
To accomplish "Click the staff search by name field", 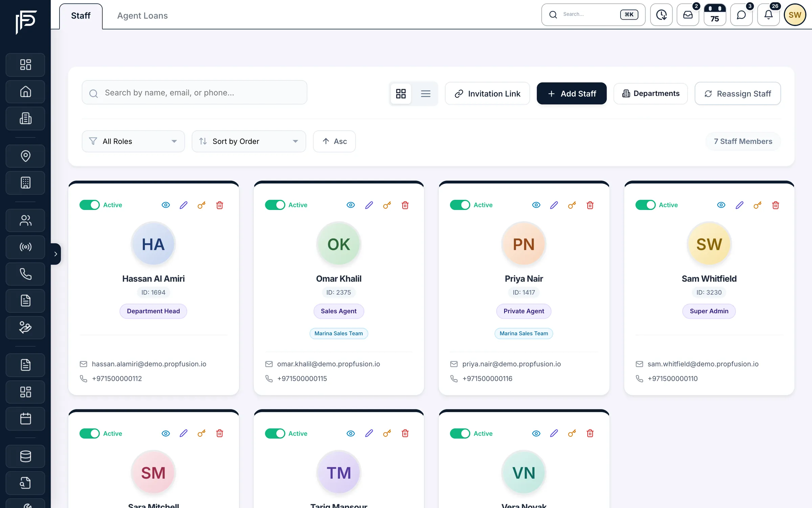I will tap(195, 92).
